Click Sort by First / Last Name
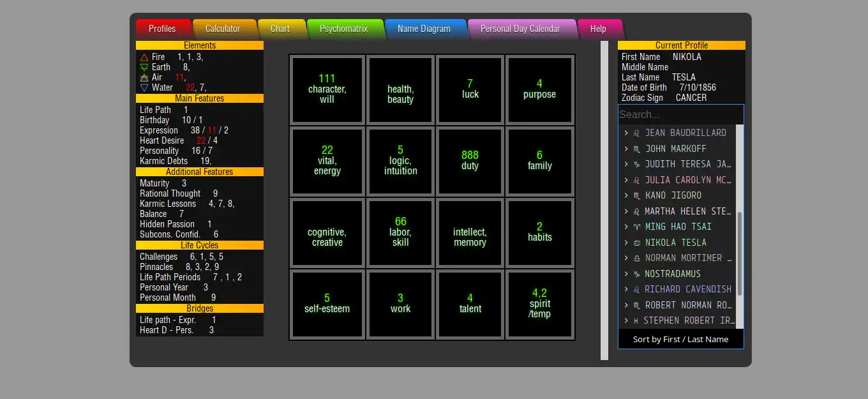This screenshot has width=868, height=399. coord(680,339)
